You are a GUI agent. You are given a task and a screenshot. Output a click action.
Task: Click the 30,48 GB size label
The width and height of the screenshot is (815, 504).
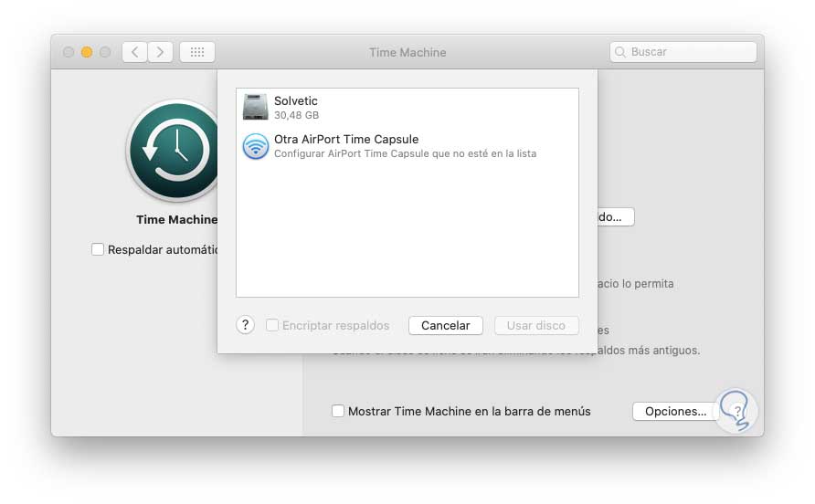(x=296, y=115)
